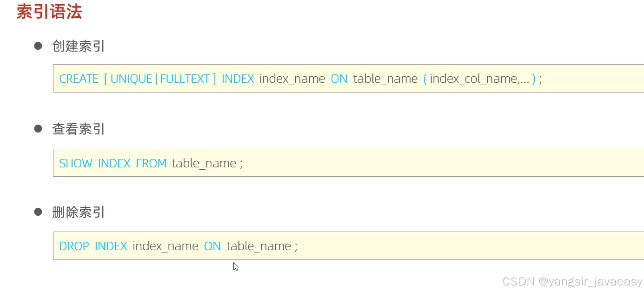This screenshot has width=644, height=292.
Task: Click the CREATE keyword
Action: coord(79,79)
